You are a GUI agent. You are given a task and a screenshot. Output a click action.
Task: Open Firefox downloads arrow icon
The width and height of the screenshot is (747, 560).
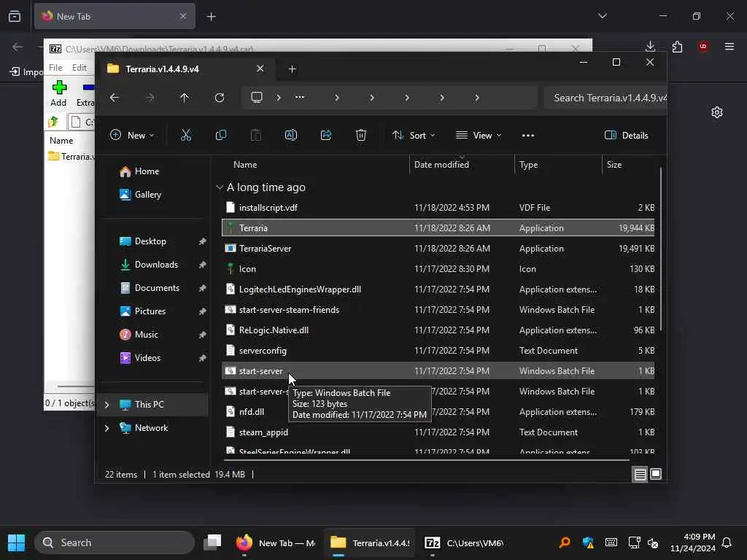pos(650,46)
